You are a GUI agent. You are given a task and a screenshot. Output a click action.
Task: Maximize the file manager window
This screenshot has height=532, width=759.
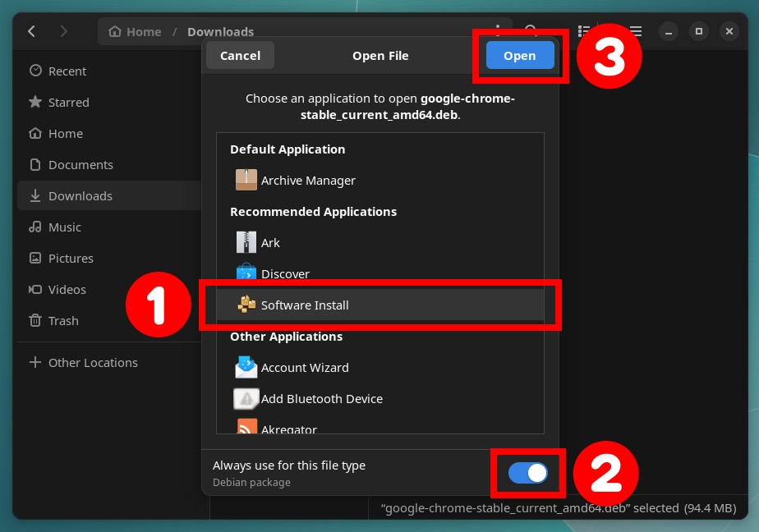(x=699, y=31)
